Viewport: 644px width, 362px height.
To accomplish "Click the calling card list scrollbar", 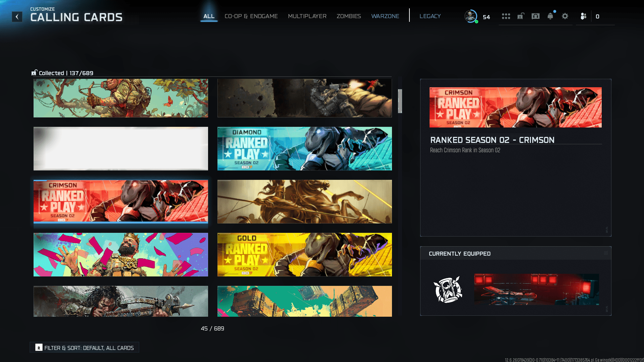I will point(400,101).
